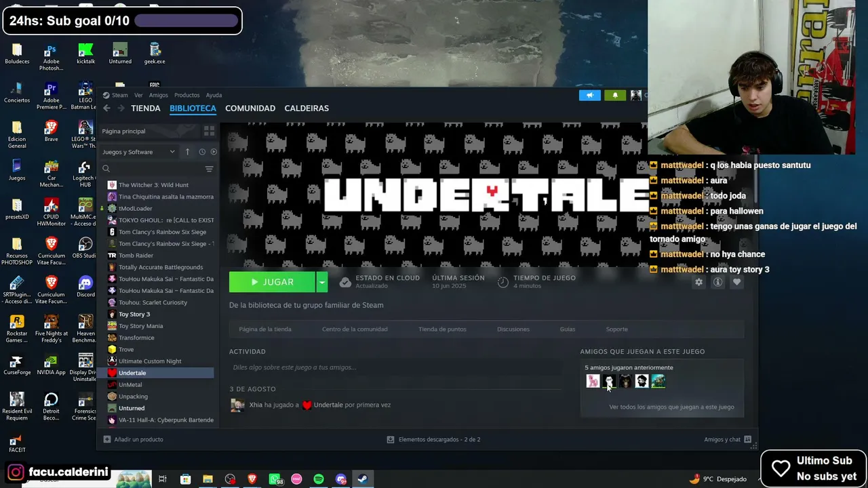Open Discord desktop shortcut
This screenshot has width=868, height=488.
[x=85, y=287]
